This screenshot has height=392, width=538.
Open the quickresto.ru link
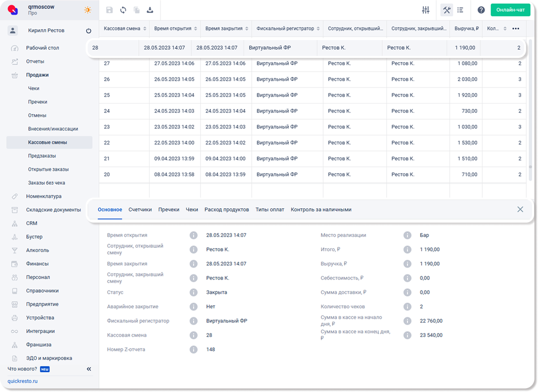click(x=23, y=381)
